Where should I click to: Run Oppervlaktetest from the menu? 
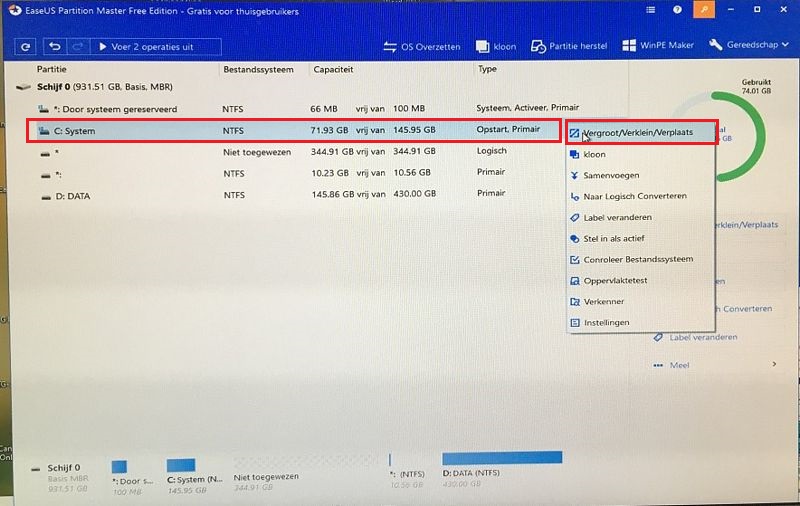coord(642,281)
